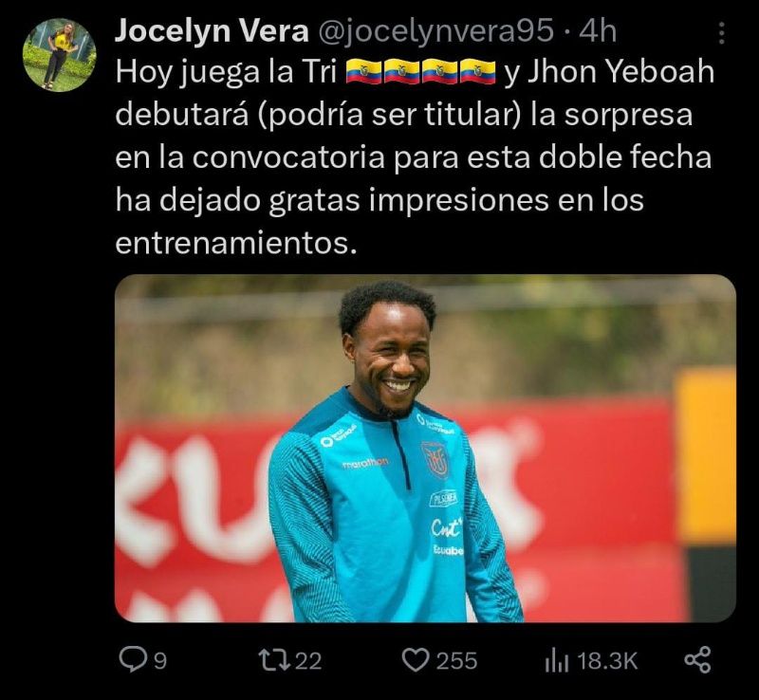View the 9 replies count

160,661
